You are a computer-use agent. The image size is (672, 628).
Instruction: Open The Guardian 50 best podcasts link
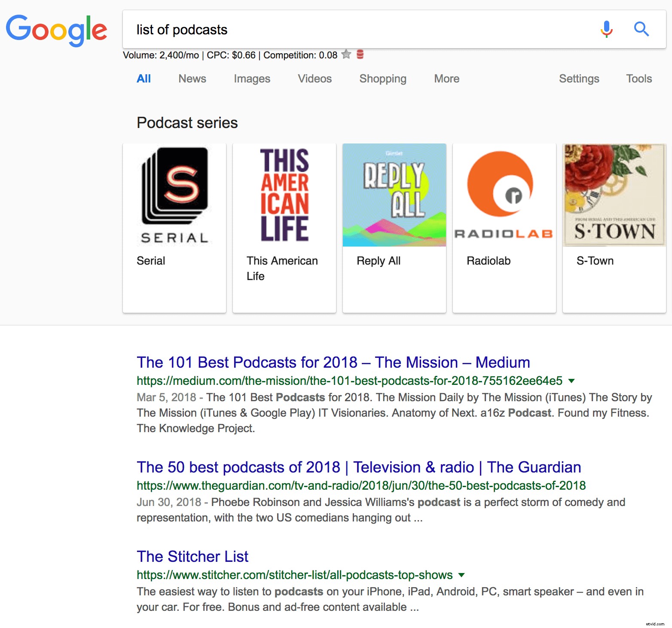pos(358,467)
